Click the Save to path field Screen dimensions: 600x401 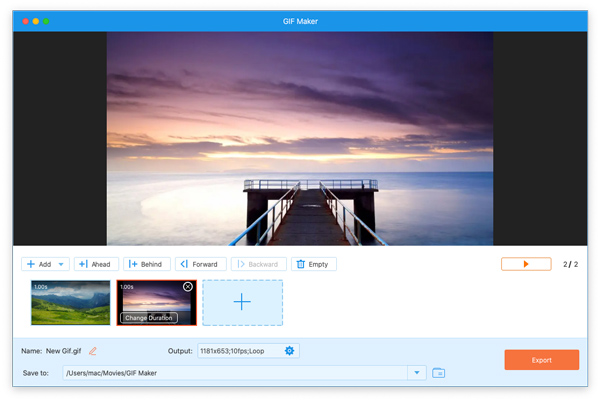pyautogui.click(x=235, y=373)
